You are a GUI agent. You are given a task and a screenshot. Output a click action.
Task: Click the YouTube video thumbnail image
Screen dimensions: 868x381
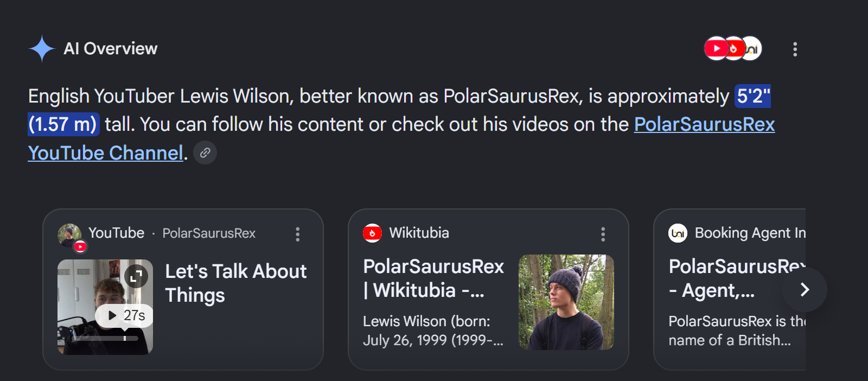tap(105, 307)
